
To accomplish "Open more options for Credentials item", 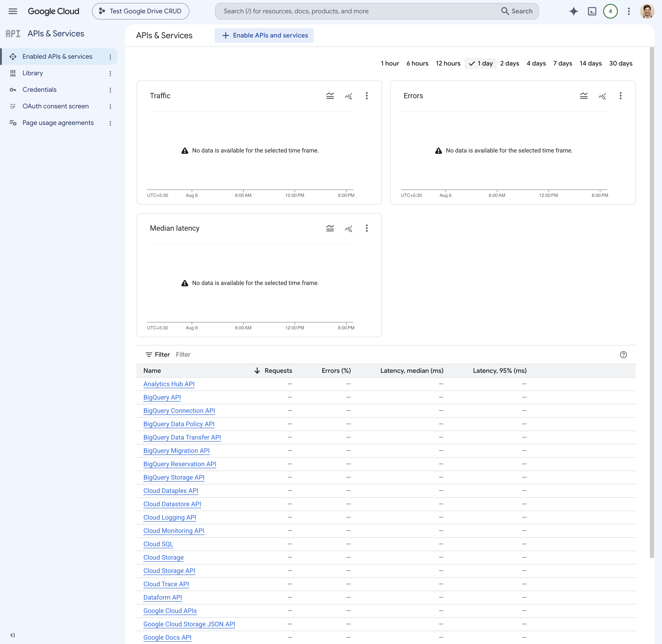I will click(110, 90).
